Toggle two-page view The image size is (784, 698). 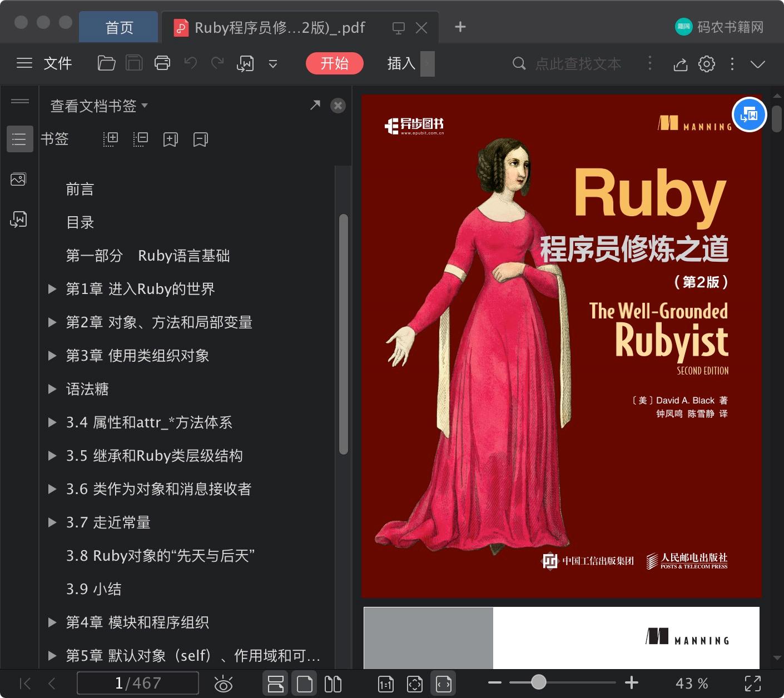[x=333, y=684]
